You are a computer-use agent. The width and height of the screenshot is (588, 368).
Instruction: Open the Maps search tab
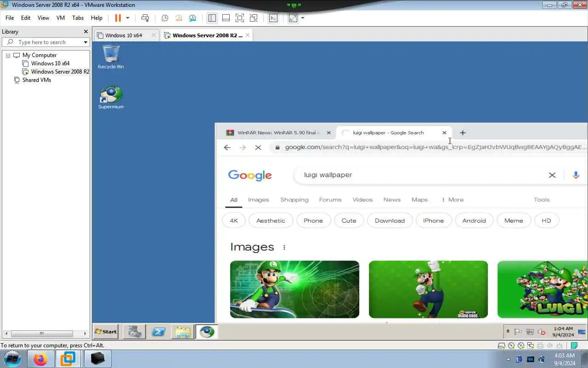click(x=419, y=200)
